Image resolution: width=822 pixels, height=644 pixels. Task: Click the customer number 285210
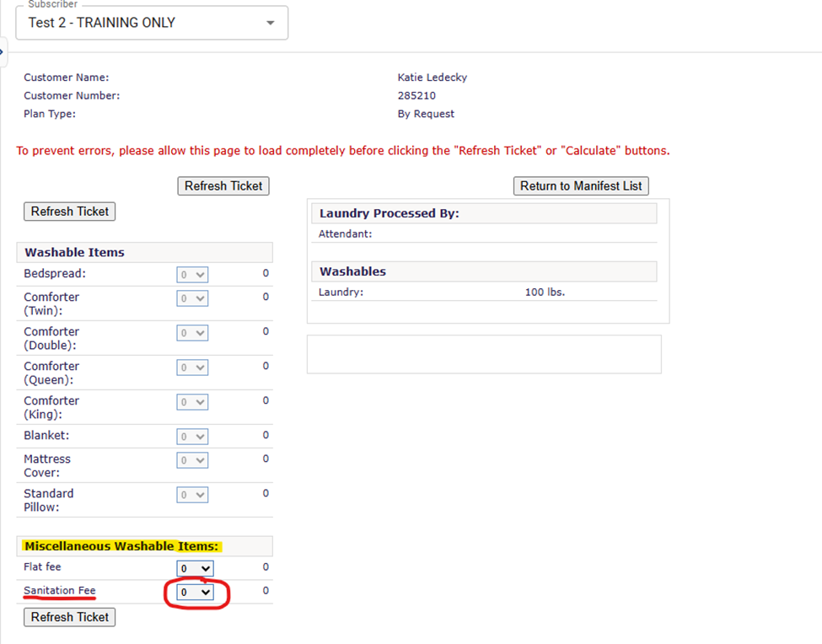pos(416,96)
